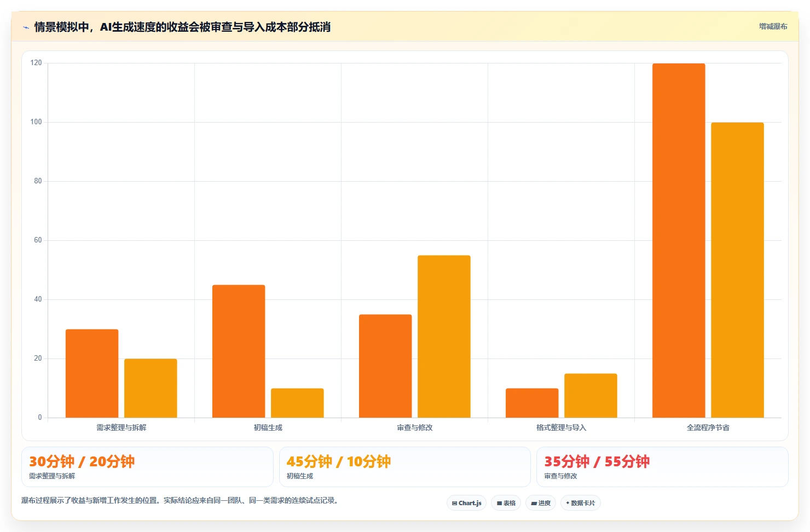Click the amber 55-minute bar for 审查与修改

tap(444, 336)
